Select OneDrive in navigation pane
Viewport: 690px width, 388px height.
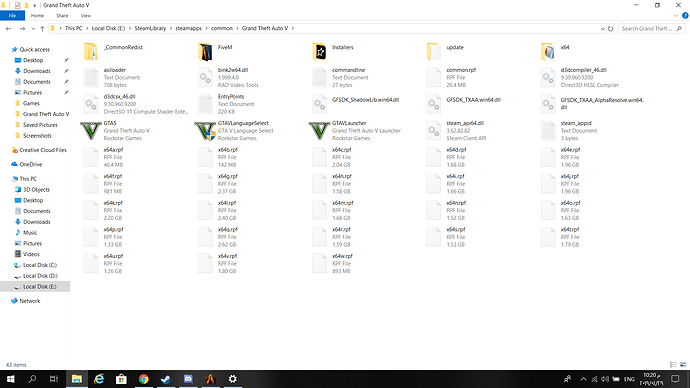[x=31, y=165]
